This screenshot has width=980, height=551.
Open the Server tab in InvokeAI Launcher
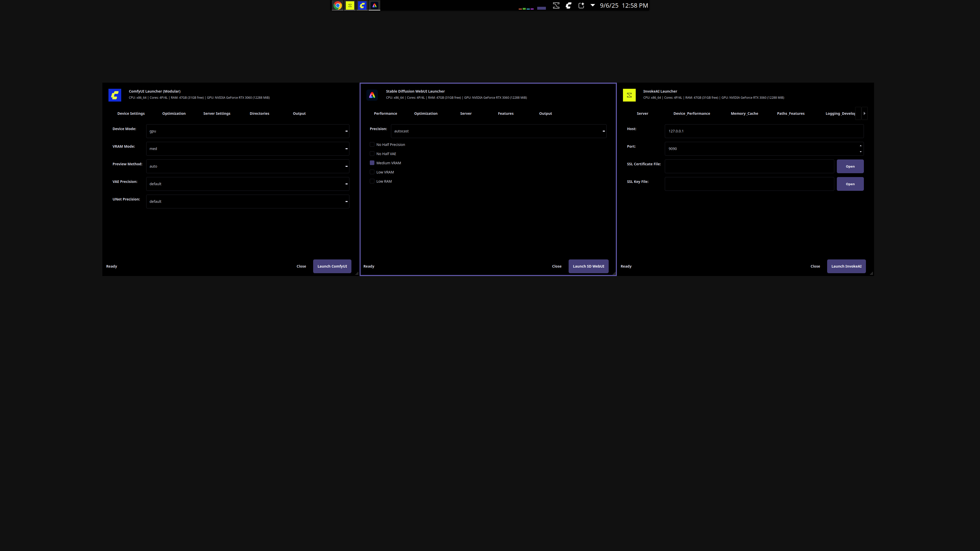tap(643, 113)
